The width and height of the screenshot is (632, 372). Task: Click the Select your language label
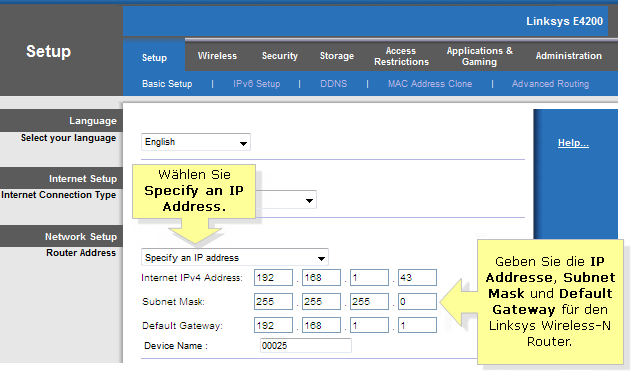pyautogui.click(x=69, y=138)
